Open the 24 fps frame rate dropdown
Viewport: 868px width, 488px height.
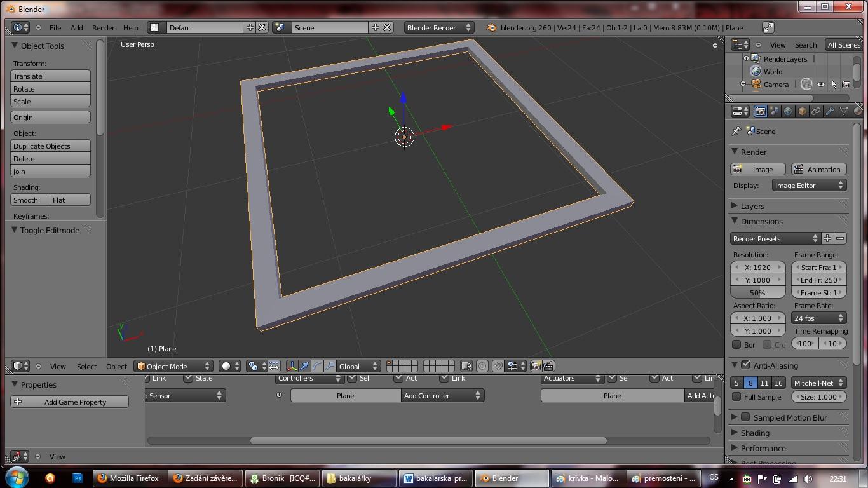(x=818, y=318)
